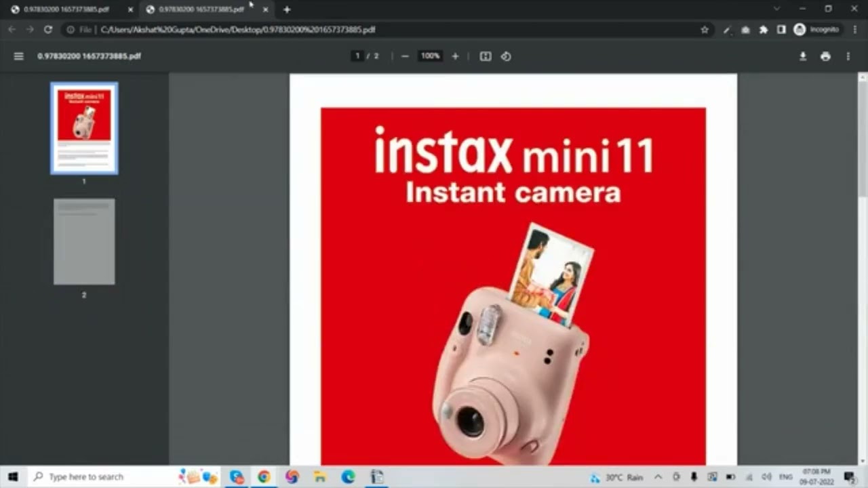Go forward in browser history
Viewport: 868px width, 488px height.
(30, 30)
